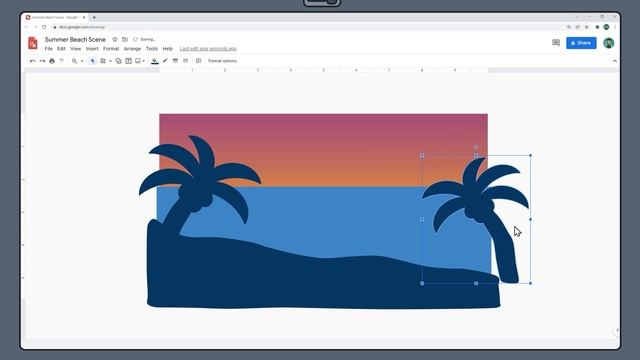Click the Move to folder icon
This screenshot has height=360, width=640.
point(125,40)
